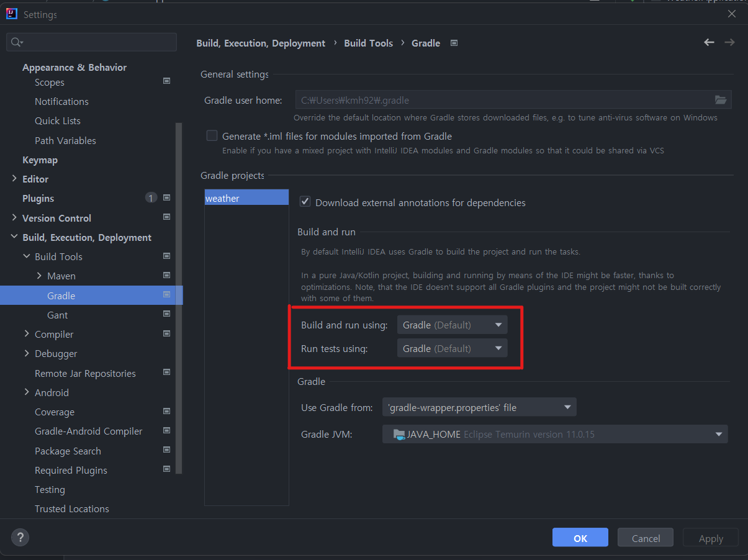This screenshot has height=560, width=748.
Task: Expand the Debugger node
Action: coord(27,353)
